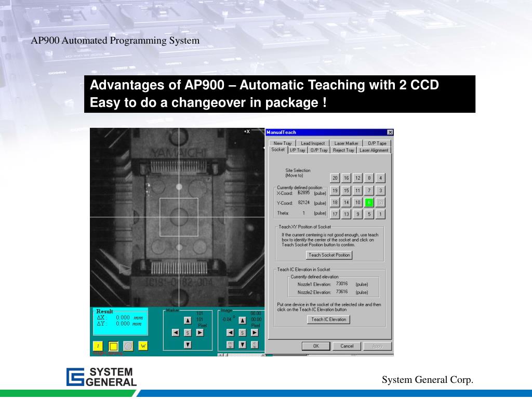Viewport: 532px width, 399px height.
Task: Move to socket site 7
Action: (369, 191)
